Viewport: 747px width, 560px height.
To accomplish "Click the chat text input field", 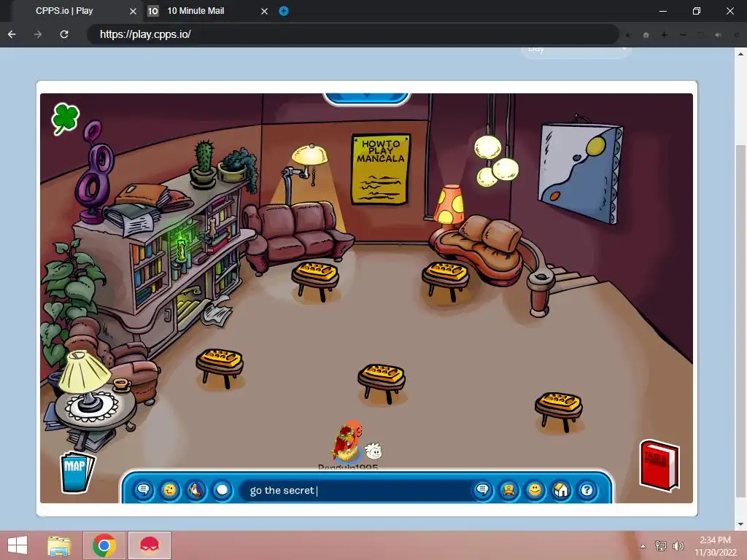I will [357, 491].
